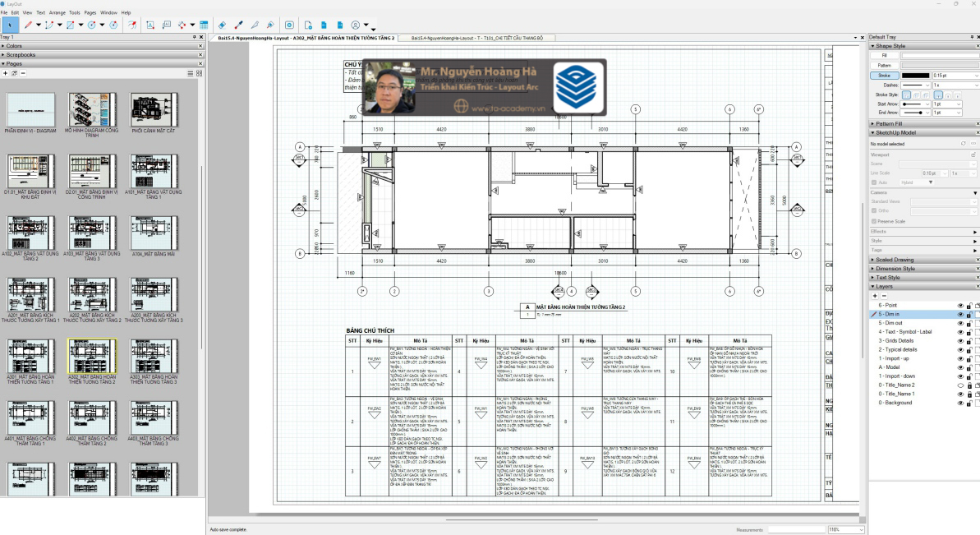Pick the Line drawing tool

point(28,25)
